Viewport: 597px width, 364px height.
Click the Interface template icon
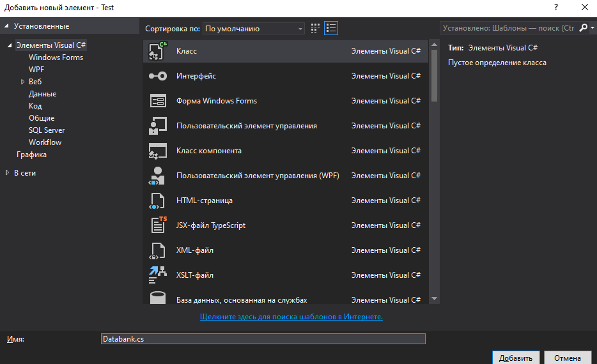[x=157, y=76]
